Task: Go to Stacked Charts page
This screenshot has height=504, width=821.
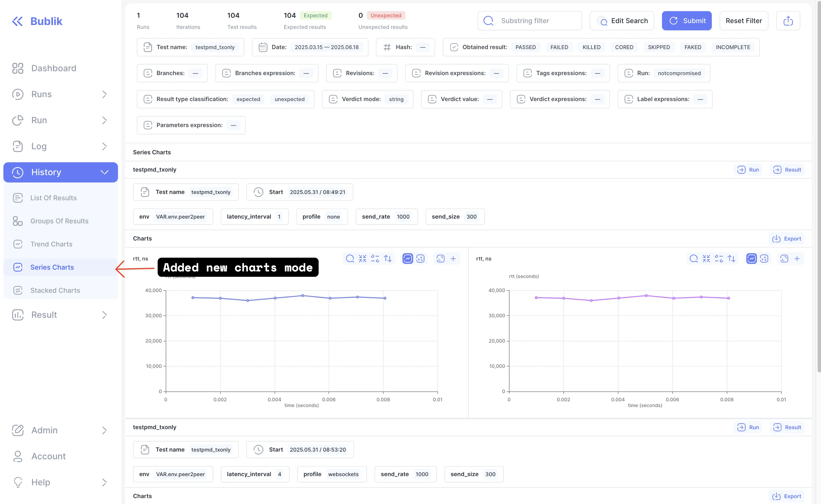Action: click(55, 290)
